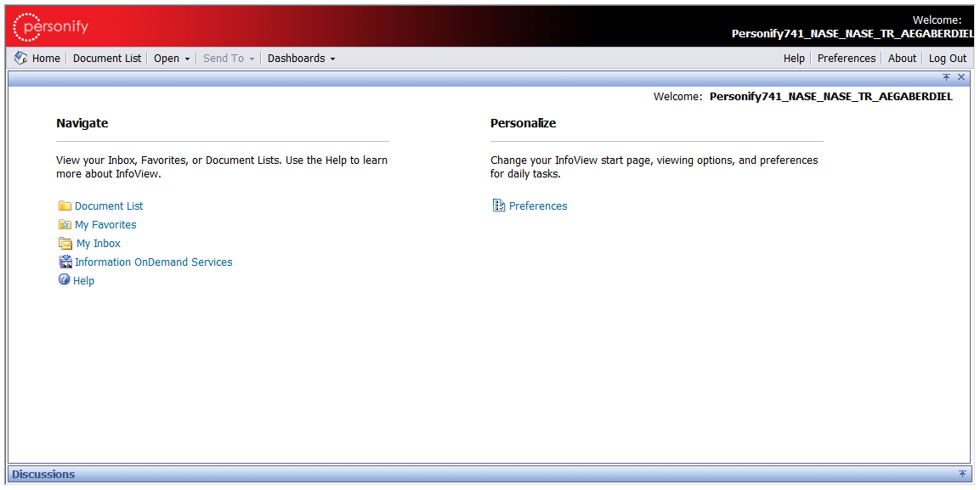Close the header panel with the X
This screenshot has height=490, width=980.
coord(961,77)
